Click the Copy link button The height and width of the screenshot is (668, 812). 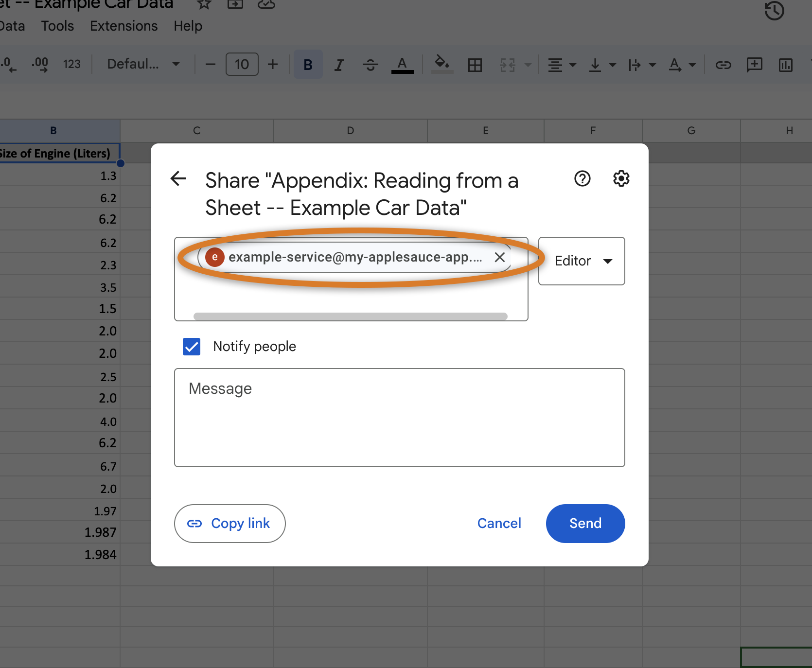[x=229, y=524]
